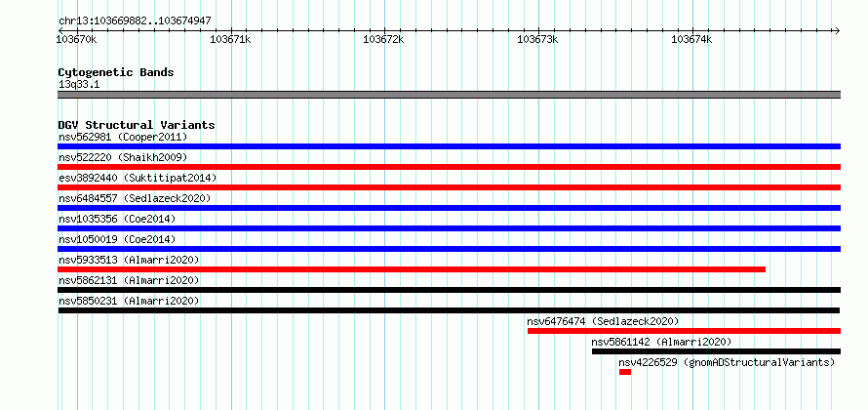
Task: Click the 13q33.1 band label
Action: tap(79, 85)
